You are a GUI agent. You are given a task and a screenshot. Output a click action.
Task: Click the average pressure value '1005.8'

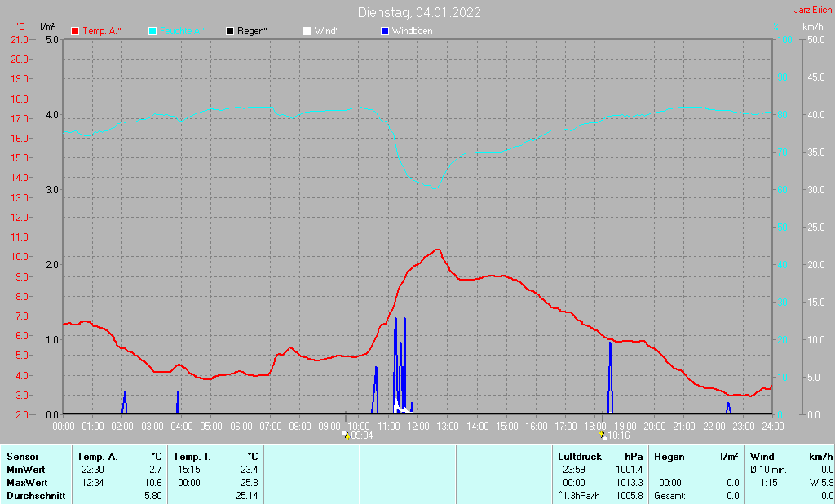pos(630,496)
